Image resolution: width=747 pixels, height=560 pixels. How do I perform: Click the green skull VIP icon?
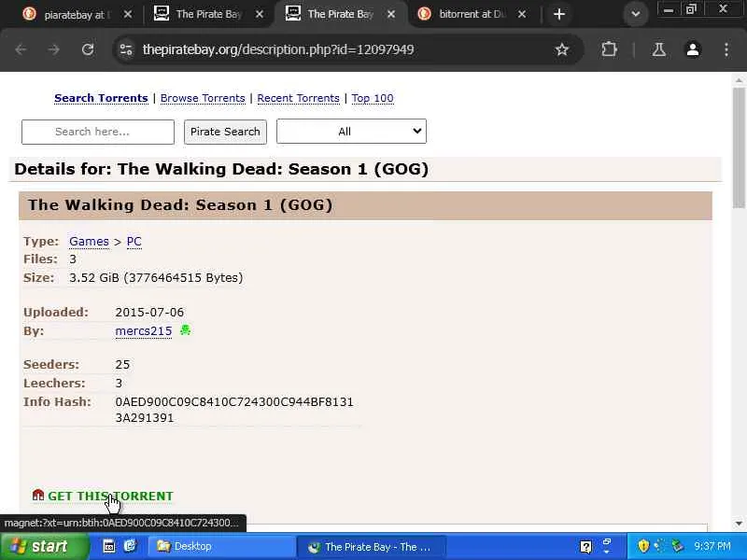pos(185,330)
